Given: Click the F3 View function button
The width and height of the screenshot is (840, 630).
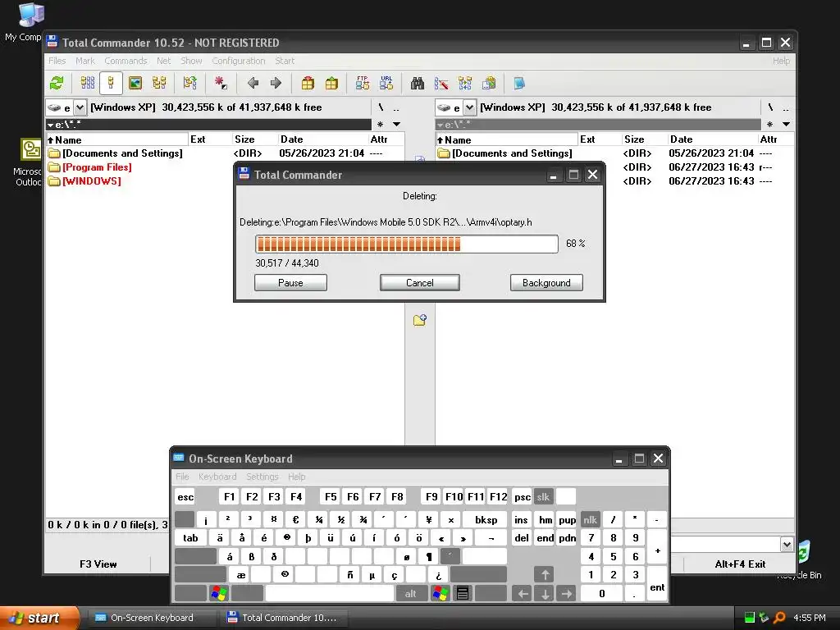Looking at the screenshot, I should [98, 564].
